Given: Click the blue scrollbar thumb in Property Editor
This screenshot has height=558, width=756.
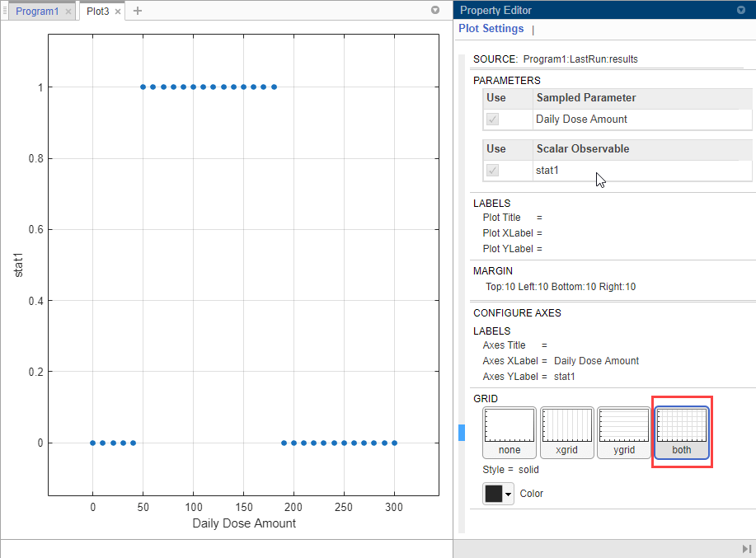Looking at the screenshot, I should (462, 432).
